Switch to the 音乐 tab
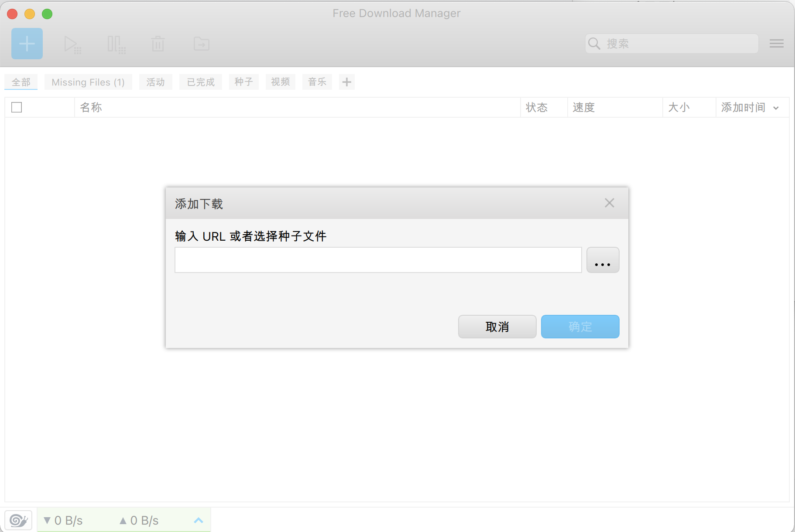 point(317,82)
